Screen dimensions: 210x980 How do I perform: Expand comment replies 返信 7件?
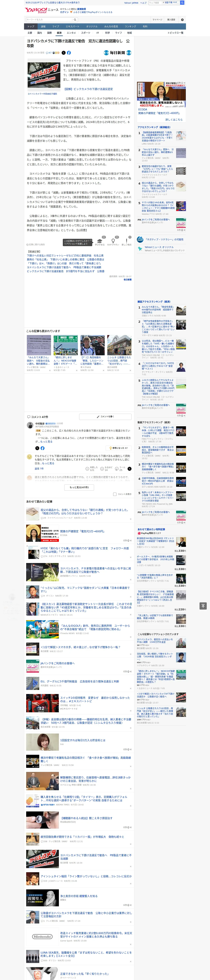(x=39, y=469)
